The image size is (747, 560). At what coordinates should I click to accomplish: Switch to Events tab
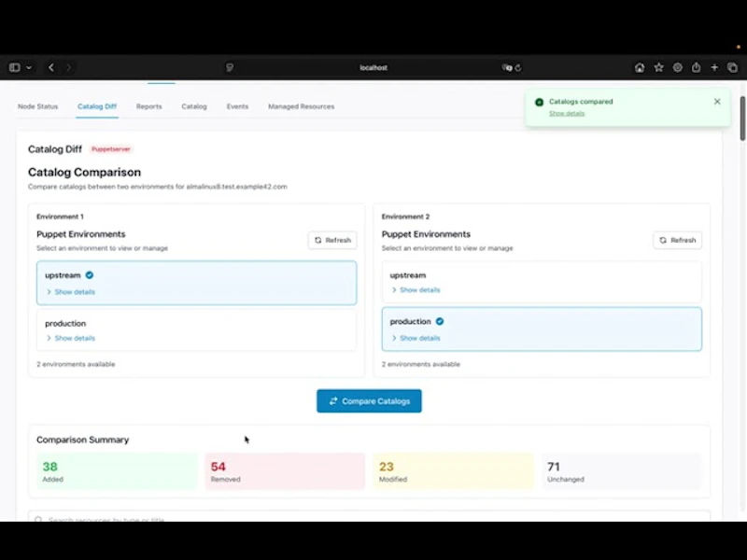(237, 106)
